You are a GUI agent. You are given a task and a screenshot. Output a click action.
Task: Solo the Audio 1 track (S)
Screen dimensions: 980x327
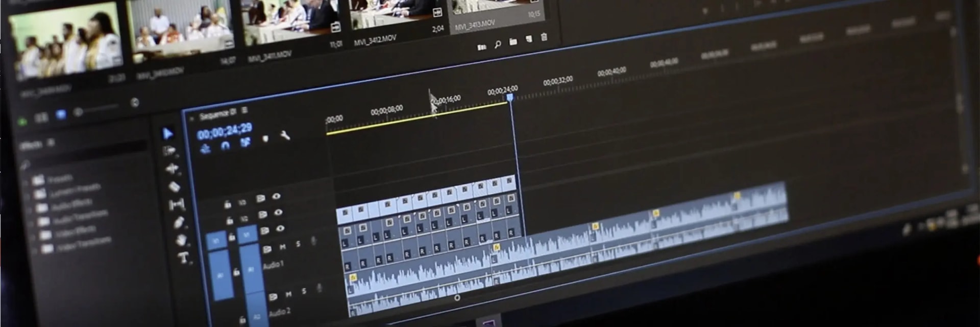coord(299,244)
